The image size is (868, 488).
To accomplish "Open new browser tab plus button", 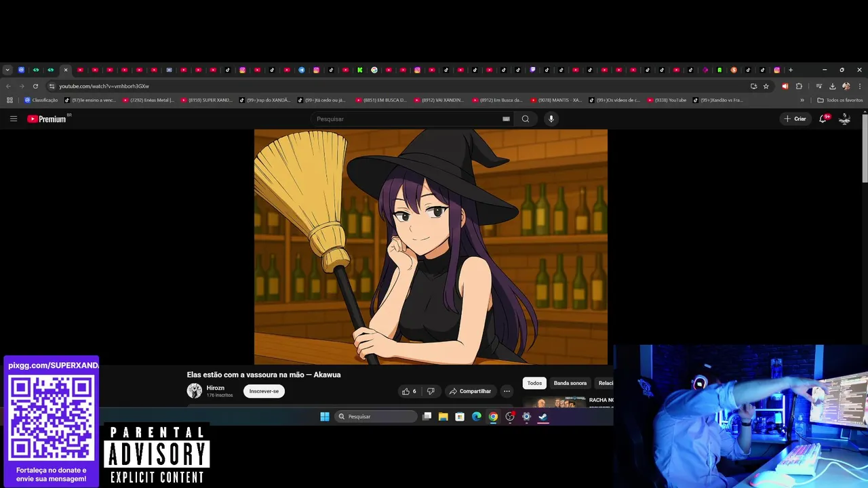I will (791, 70).
